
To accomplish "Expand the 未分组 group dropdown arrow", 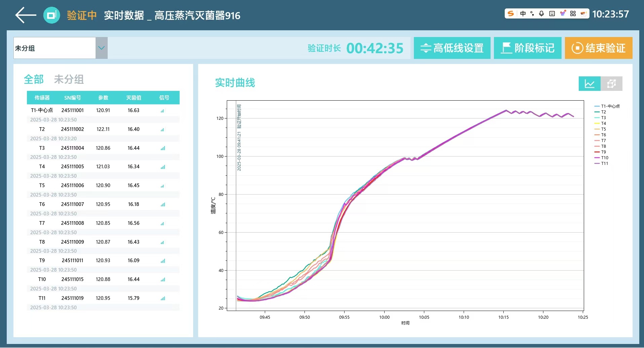I will coord(101,48).
